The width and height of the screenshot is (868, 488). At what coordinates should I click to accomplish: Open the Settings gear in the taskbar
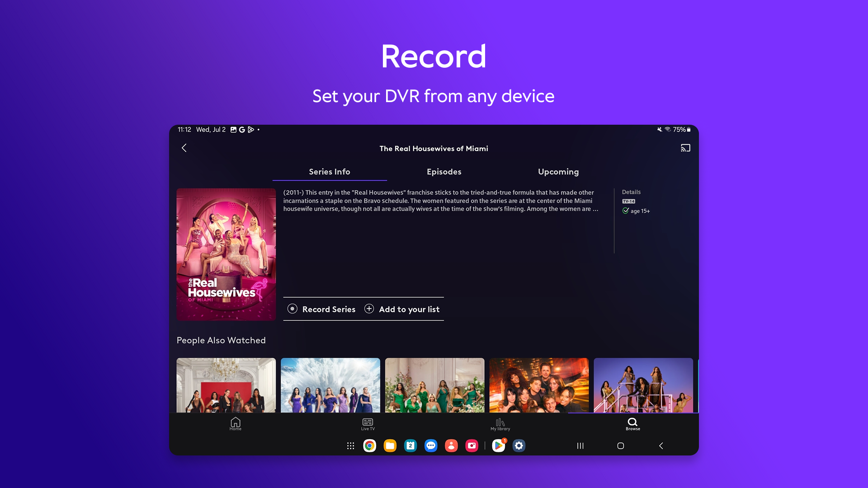click(x=519, y=446)
